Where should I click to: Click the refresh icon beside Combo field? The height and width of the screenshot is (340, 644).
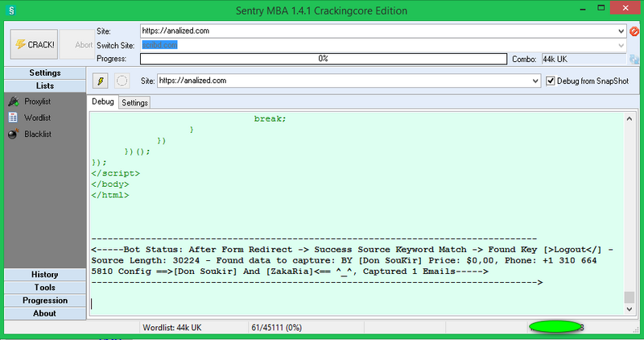(634, 59)
